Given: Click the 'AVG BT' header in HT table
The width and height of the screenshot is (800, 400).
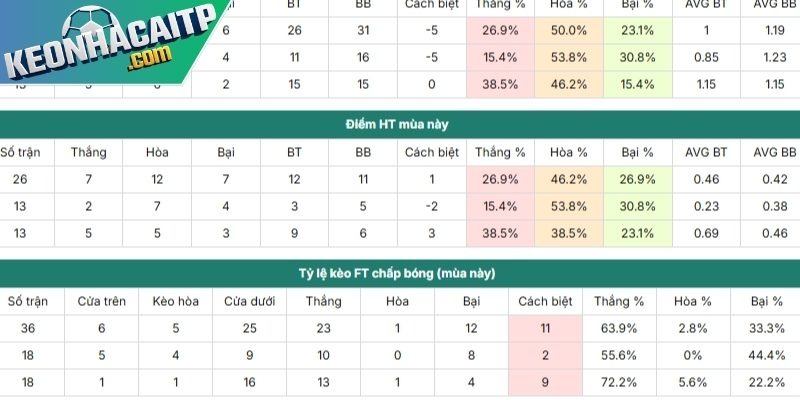Looking at the screenshot, I should [x=706, y=153].
